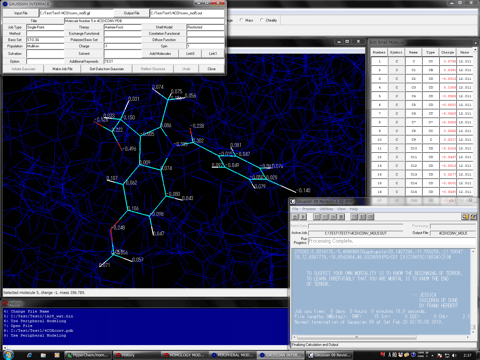Click the Number column header in atom table
The image size is (480, 360).
click(379, 52)
